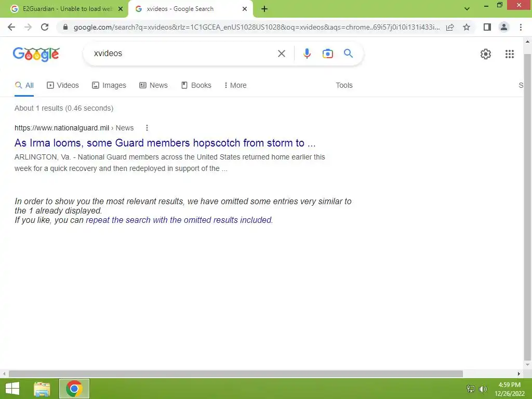
Task: Open the volume control in system tray
Action: point(483,389)
